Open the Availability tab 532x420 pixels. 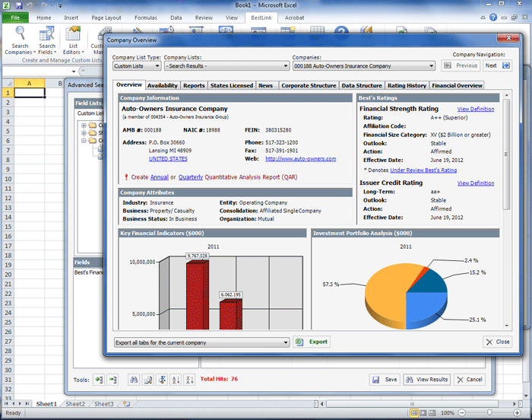pos(163,85)
